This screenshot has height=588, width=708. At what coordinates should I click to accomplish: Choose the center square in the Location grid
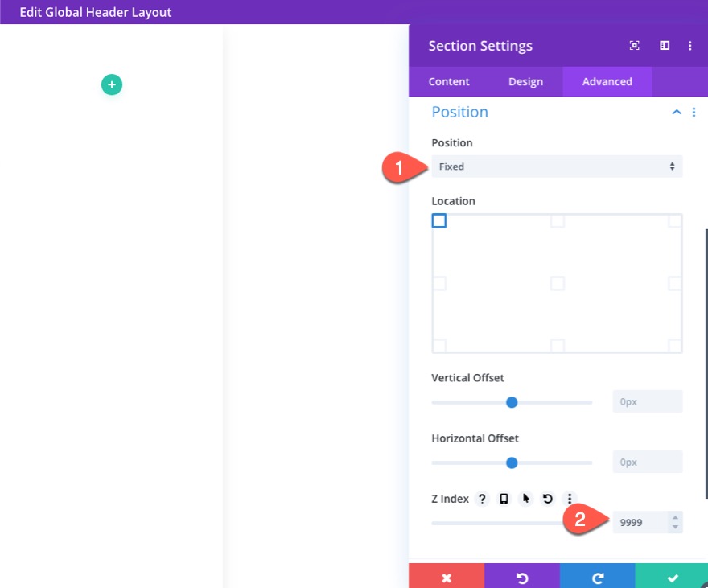[557, 282]
